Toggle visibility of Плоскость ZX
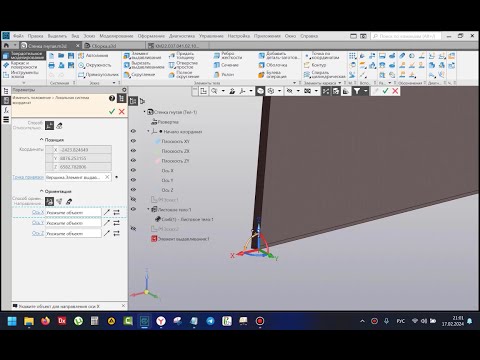480x360 pixels. 133,151
